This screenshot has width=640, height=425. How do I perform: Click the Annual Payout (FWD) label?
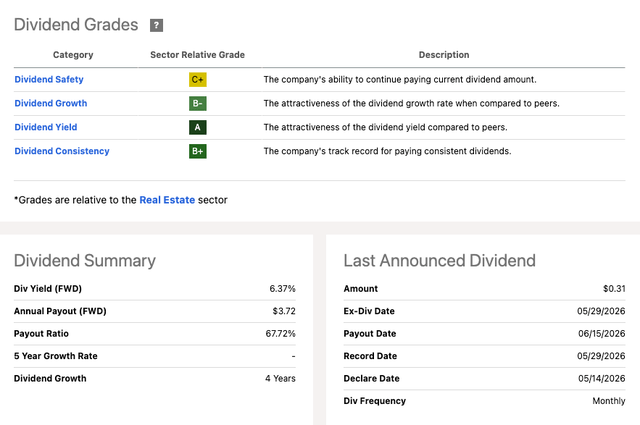[x=60, y=311]
